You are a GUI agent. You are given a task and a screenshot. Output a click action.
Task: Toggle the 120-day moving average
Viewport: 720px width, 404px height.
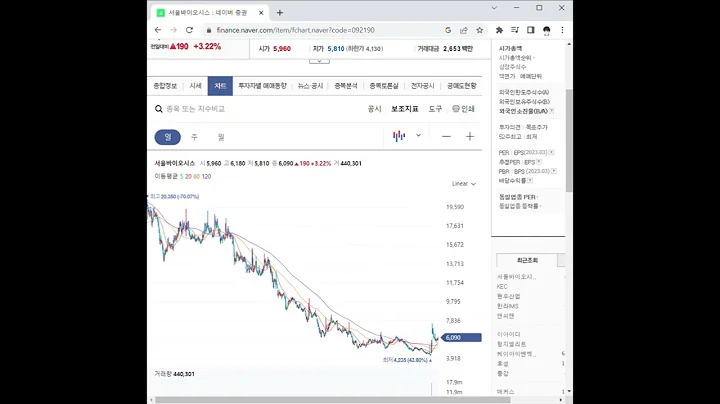[206, 176]
